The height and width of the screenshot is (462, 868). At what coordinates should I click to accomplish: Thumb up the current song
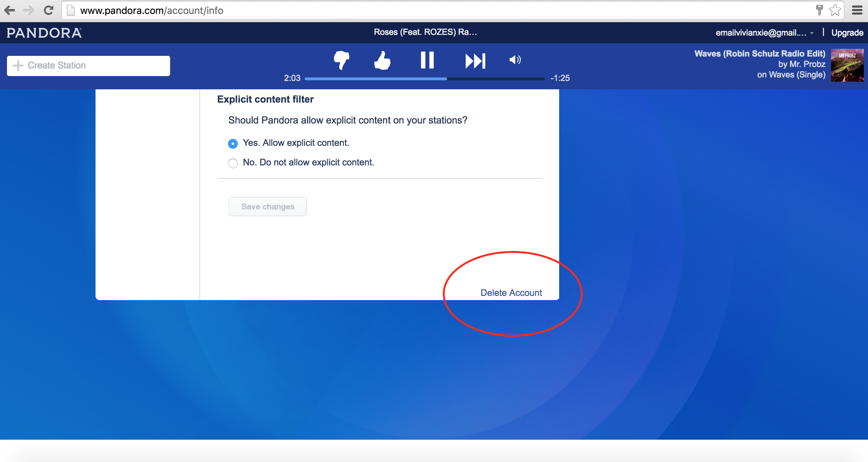(382, 60)
